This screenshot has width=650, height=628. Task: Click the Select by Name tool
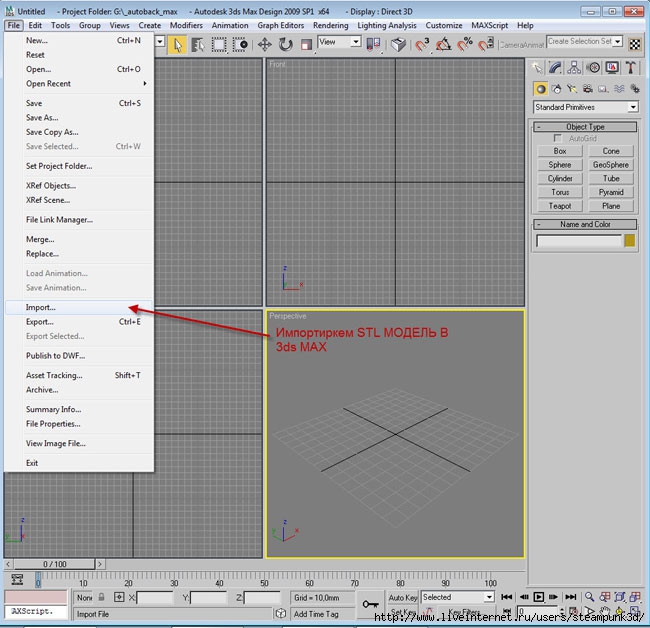tap(198, 45)
